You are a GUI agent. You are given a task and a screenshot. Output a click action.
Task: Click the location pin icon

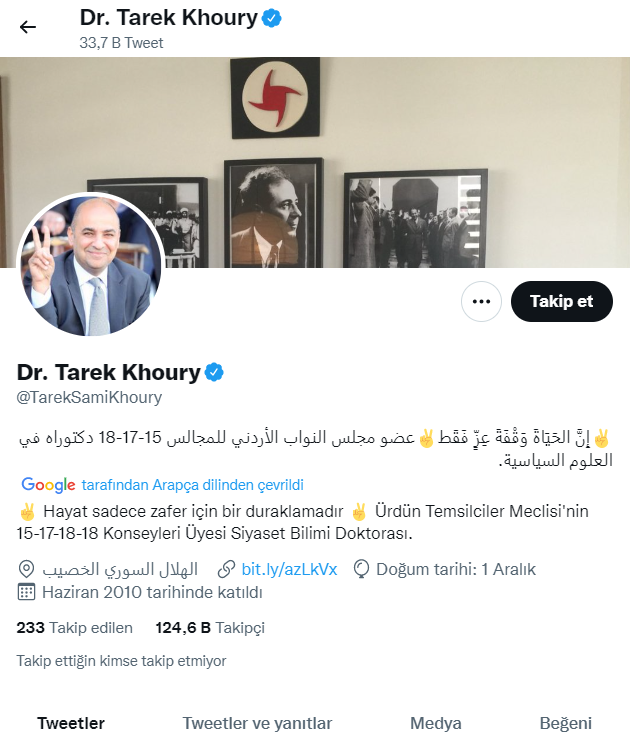click(26, 569)
